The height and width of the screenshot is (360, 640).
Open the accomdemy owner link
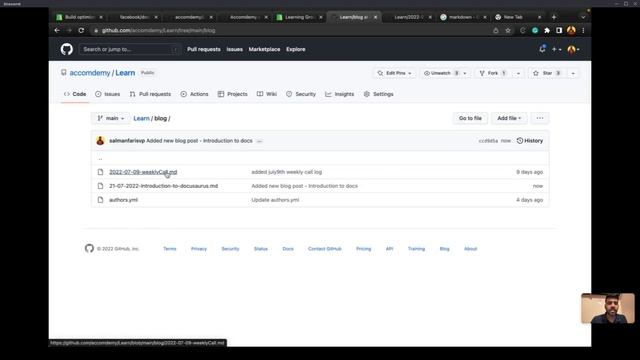[x=90, y=73]
